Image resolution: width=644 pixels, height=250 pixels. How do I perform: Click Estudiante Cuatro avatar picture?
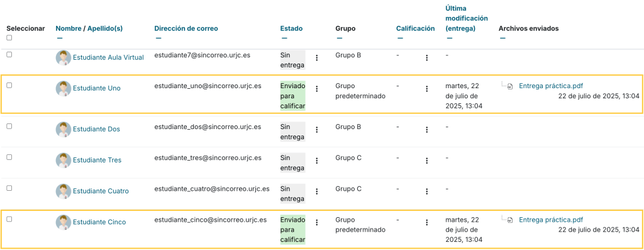click(x=64, y=191)
